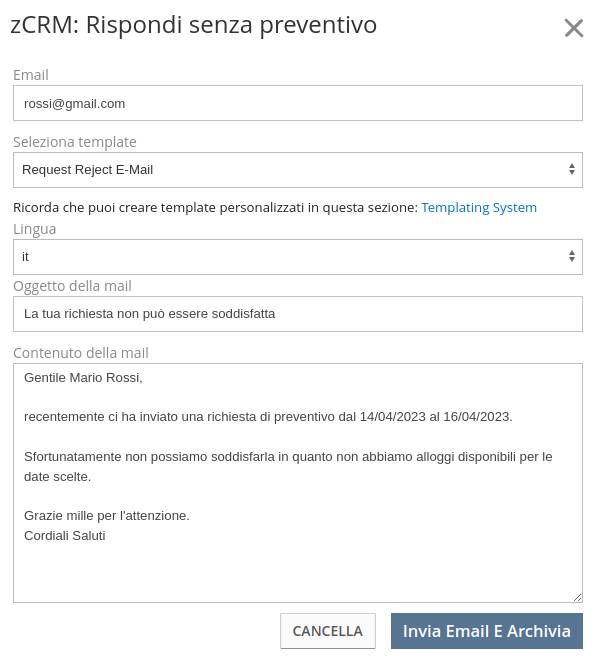Click the Email field with rossi@gmail.com
Viewport: 596px width, 656px height.
click(298, 103)
